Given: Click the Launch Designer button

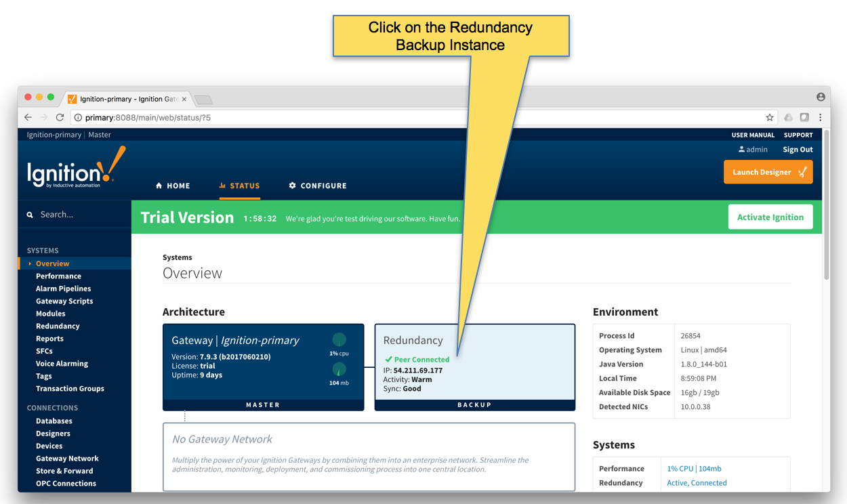Looking at the screenshot, I should [768, 172].
